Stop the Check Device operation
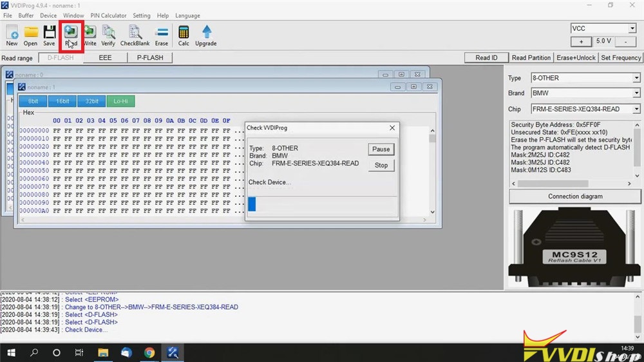644x362 pixels. 381,165
